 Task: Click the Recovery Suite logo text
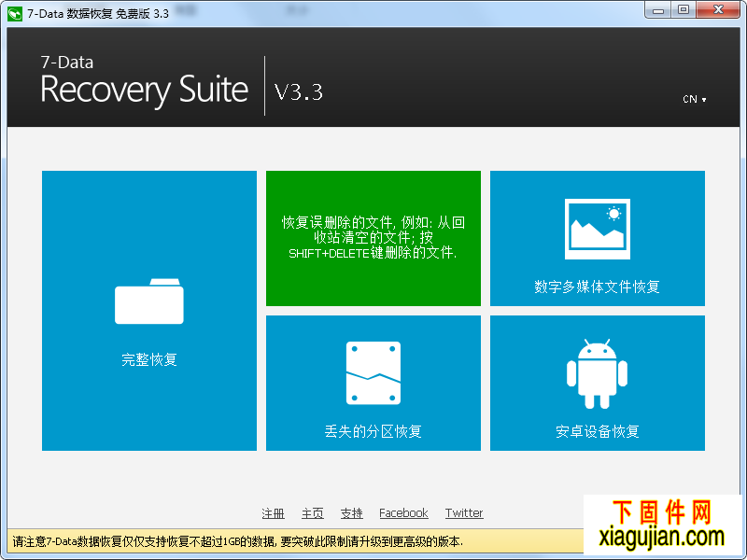point(145,90)
